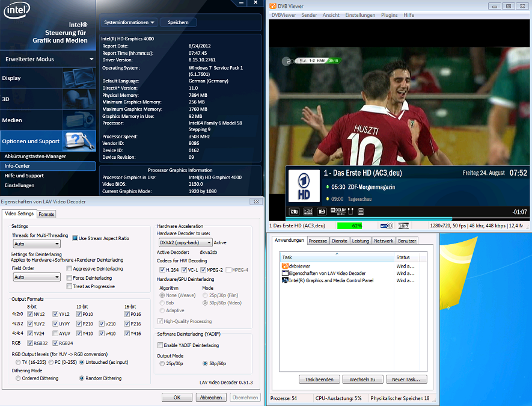Open the Hardware Decoder DXVA2 dropdown
The height and width of the screenshot is (406, 532).
(x=184, y=242)
